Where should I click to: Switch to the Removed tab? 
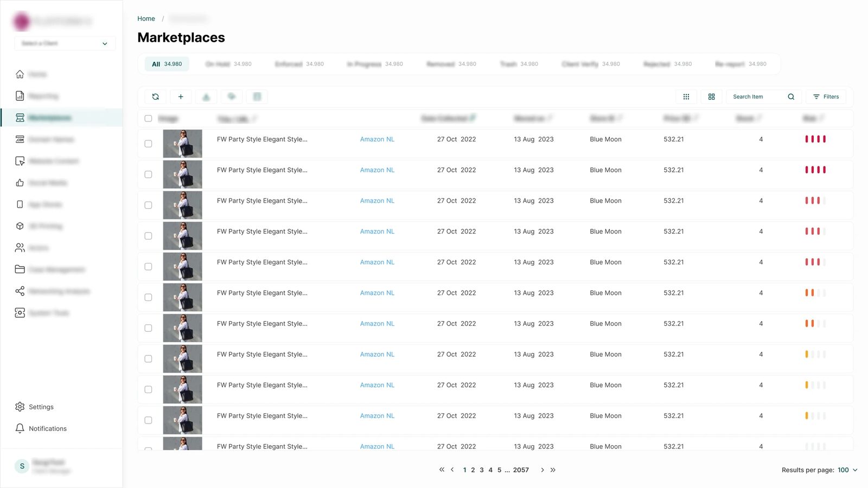pos(451,64)
